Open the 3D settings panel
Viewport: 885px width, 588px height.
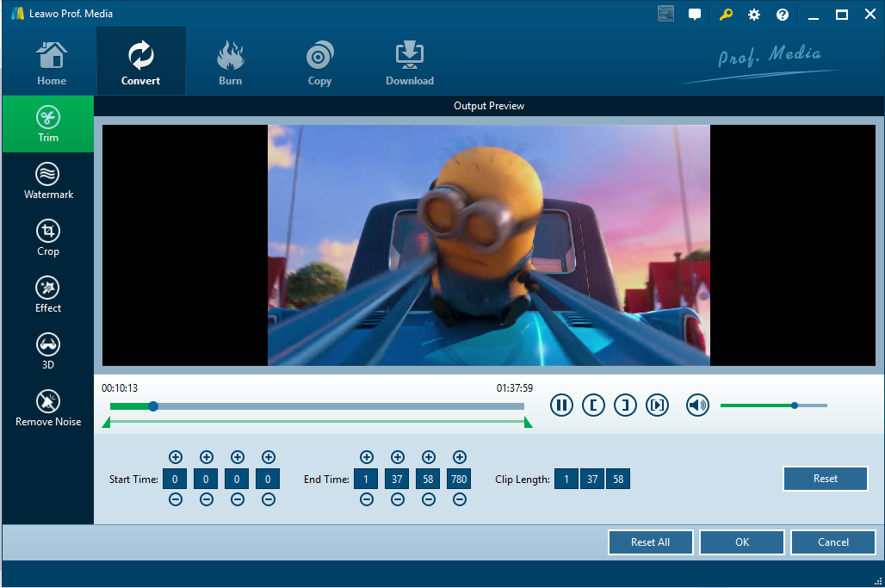click(48, 351)
